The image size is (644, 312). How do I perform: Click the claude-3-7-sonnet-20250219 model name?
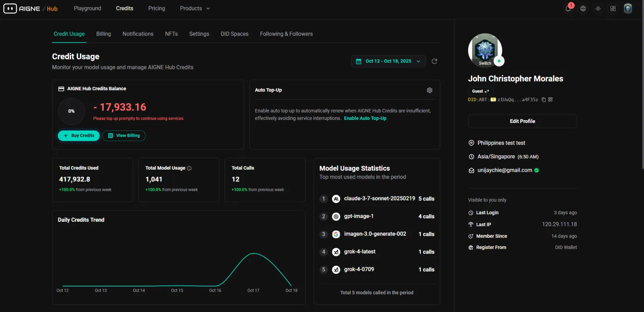coord(380,199)
